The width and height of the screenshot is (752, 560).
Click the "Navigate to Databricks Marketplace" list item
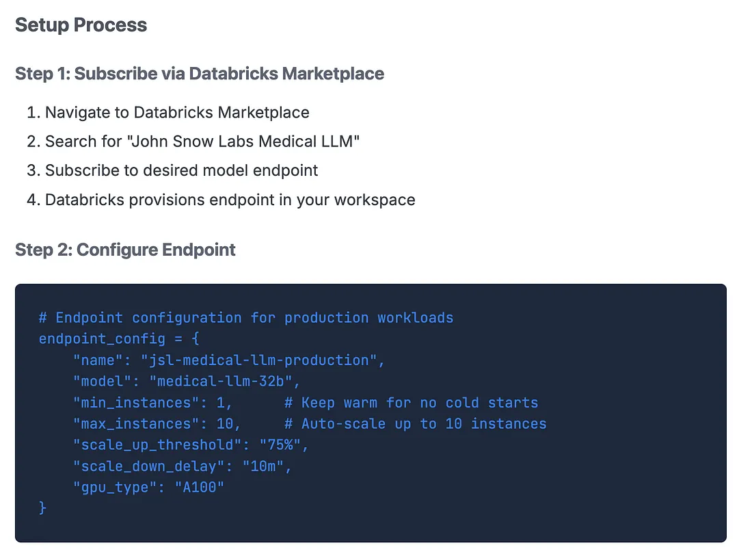[177, 112]
